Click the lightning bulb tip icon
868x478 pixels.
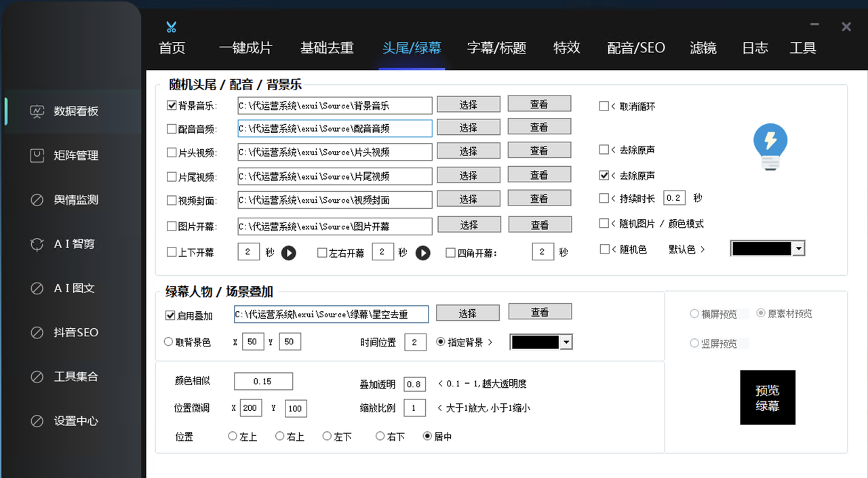coord(770,146)
